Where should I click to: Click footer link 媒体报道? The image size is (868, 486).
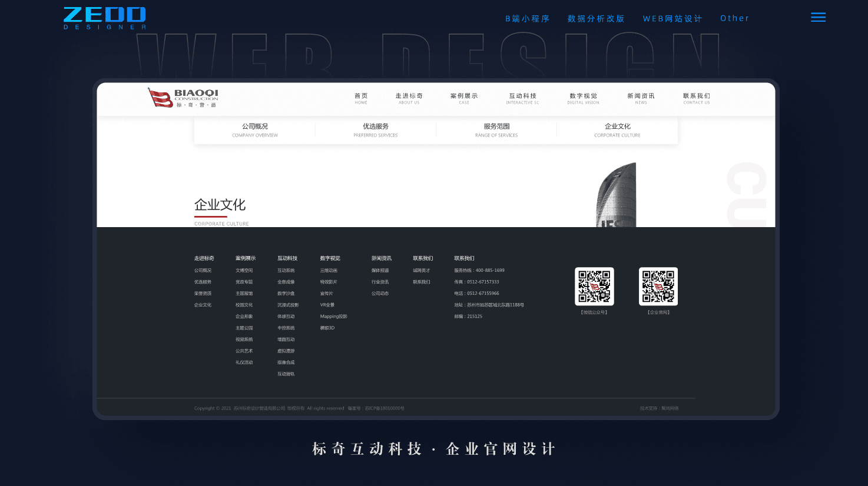click(380, 271)
